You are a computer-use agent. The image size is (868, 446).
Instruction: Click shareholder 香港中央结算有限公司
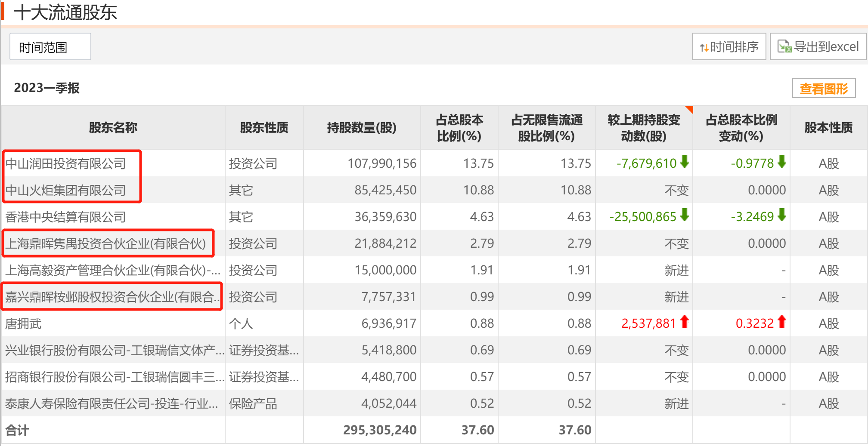(x=65, y=217)
